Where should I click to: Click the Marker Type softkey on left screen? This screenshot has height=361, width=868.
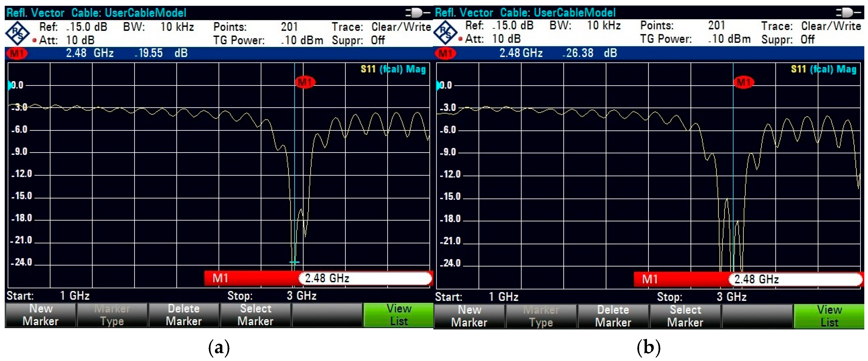(x=112, y=315)
